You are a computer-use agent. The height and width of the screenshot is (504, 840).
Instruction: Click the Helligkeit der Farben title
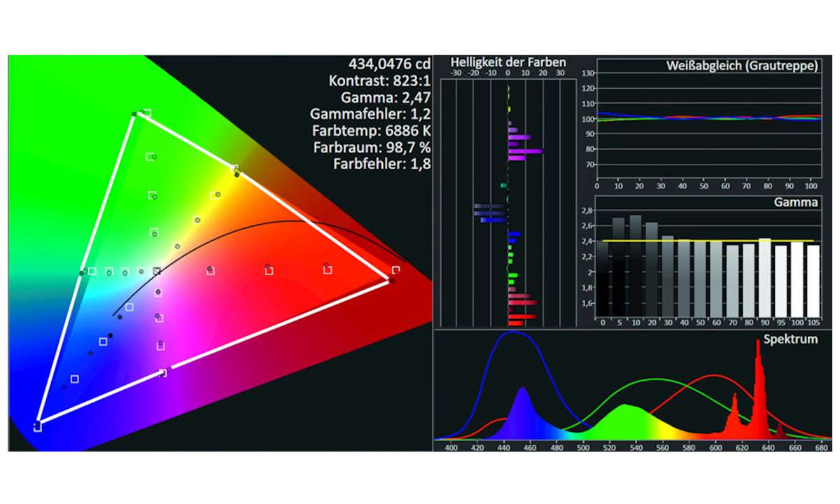pyautogui.click(x=508, y=62)
